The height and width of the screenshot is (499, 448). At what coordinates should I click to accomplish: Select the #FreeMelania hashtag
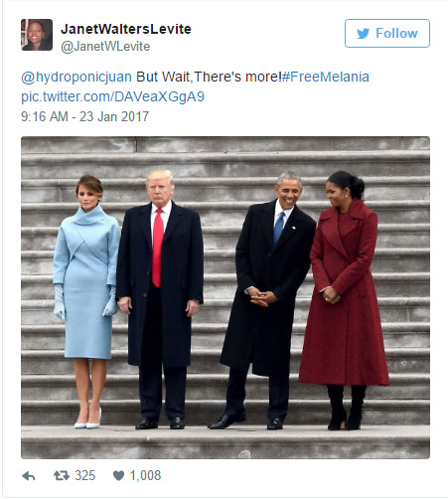(326, 77)
